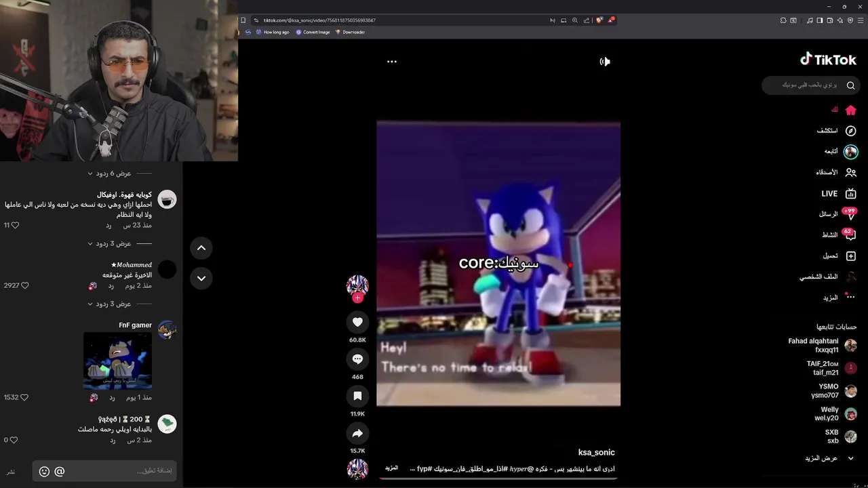The image size is (868, 488).
Task: Open the How long ago bookmark
Action: [x=272, y=32]
